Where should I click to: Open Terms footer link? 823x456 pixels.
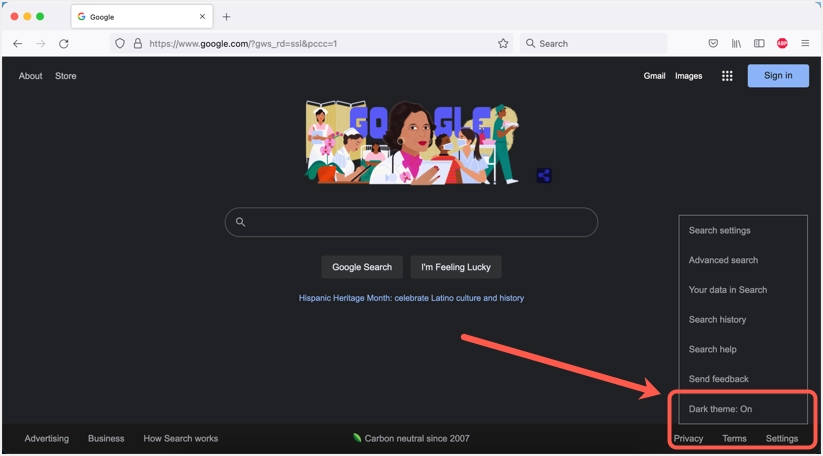(x=734, y=439)
